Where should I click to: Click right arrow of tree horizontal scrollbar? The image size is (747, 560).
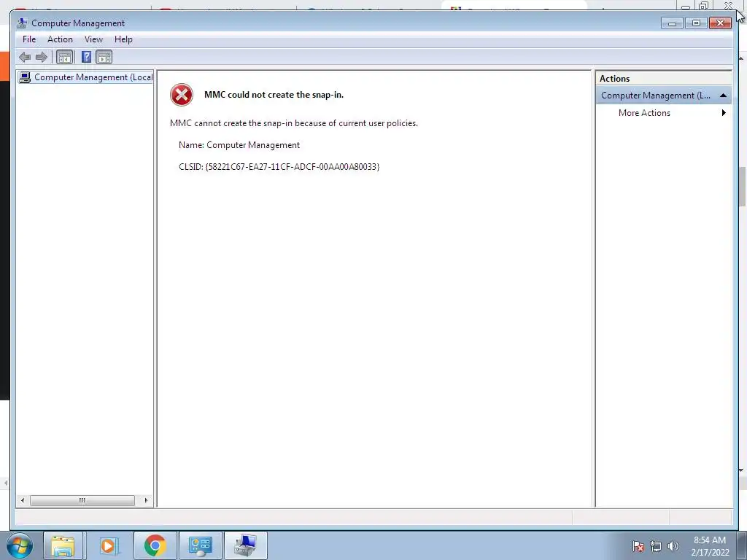pyautogui.click(x=146, y=500)
